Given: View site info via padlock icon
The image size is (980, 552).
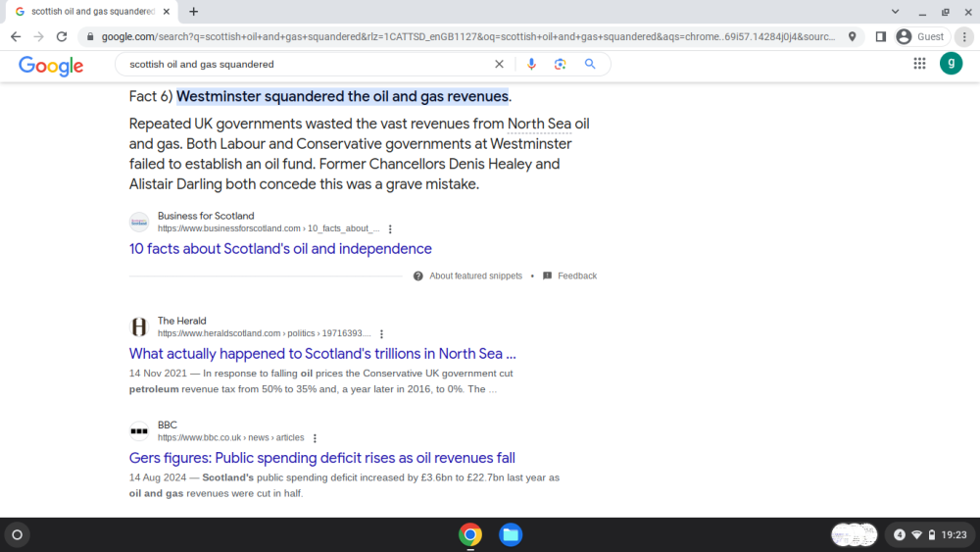Looking at the screenshot, I should [90, 37].
